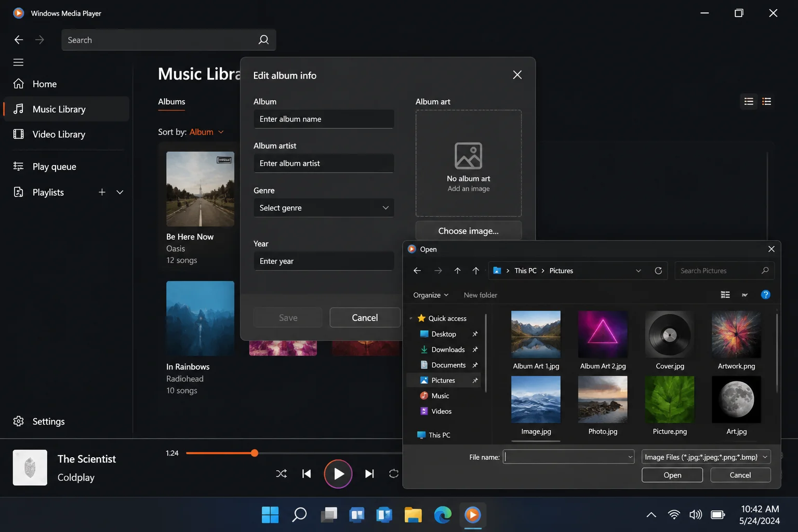Image resolution: width=798 pixels, height=532 pixels.
Task: Refresh the Pictures folder listing
Action: 658,271
